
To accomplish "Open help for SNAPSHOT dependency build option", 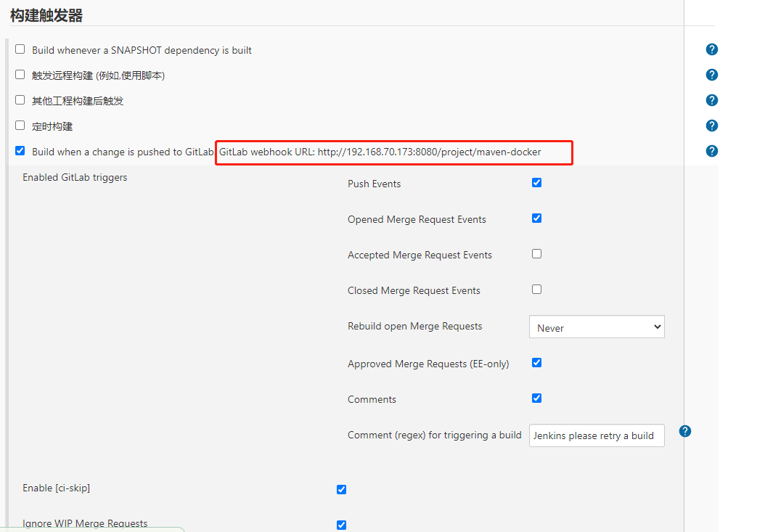I will click(712, 49).
